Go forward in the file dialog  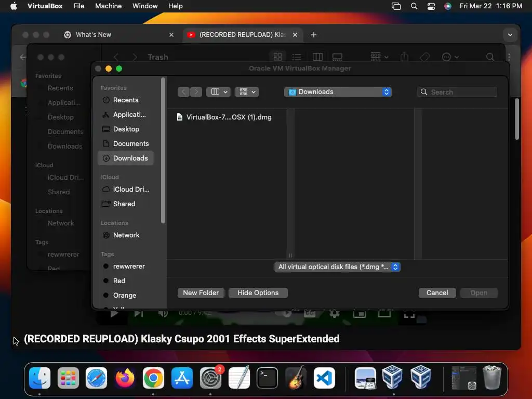(x=196, y=92)
